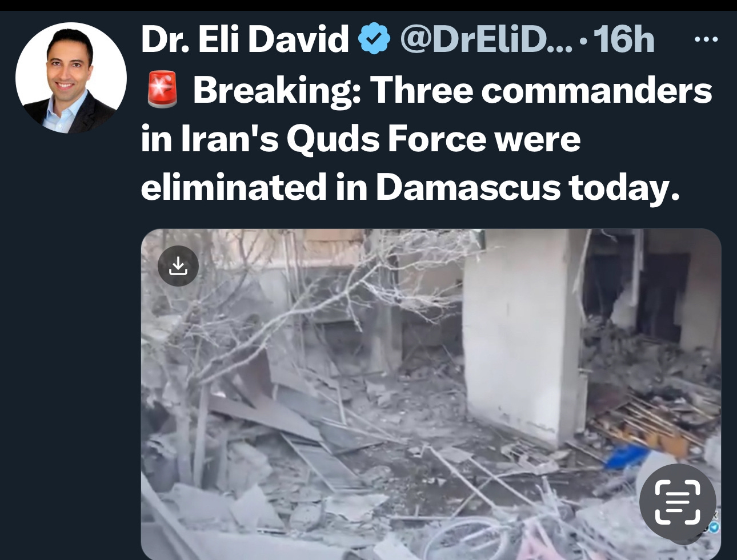Viewport: 737px width, 560px height.
Task: Click the blue verified checkmark badge
Action: coord(374,39)
